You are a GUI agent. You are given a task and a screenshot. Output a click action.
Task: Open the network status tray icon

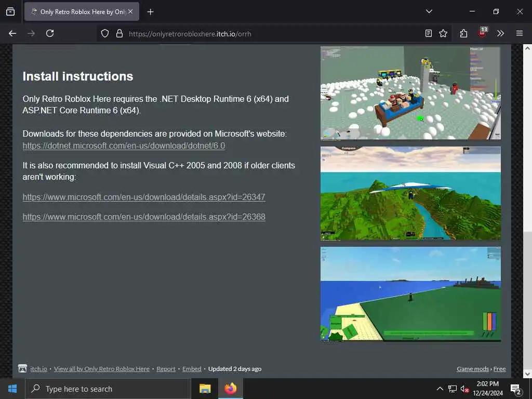click(x=453, y=389)
